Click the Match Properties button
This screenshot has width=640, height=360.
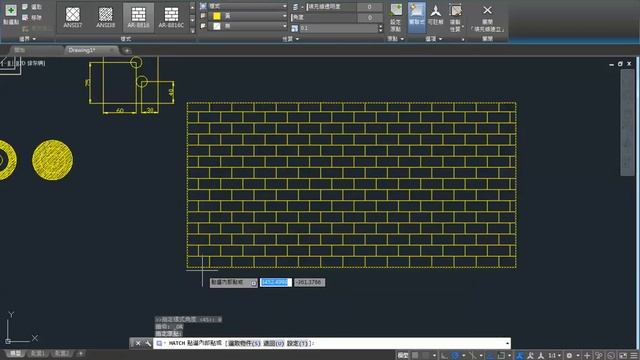455,18
